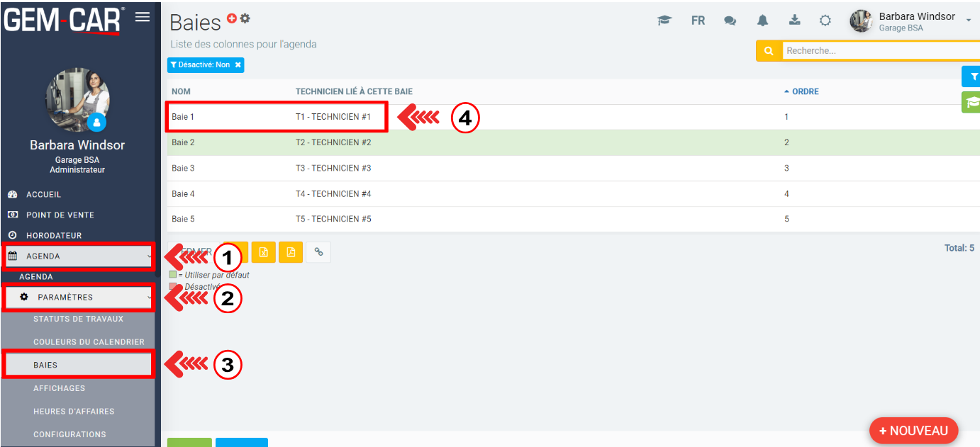Click the chain link icon button
Image resolution: width=980 pixels, height=447 pixels.
318,252
